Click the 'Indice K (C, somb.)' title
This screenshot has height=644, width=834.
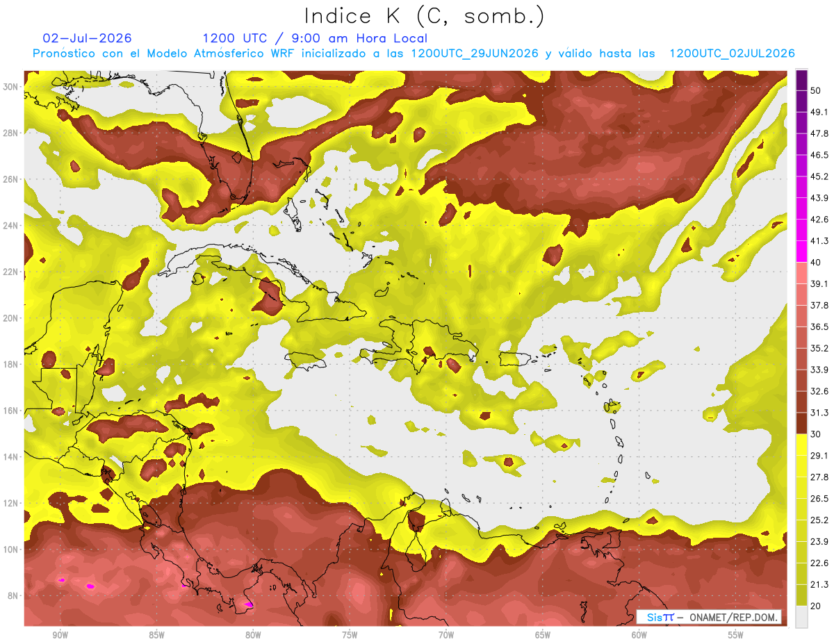point(424,15)
